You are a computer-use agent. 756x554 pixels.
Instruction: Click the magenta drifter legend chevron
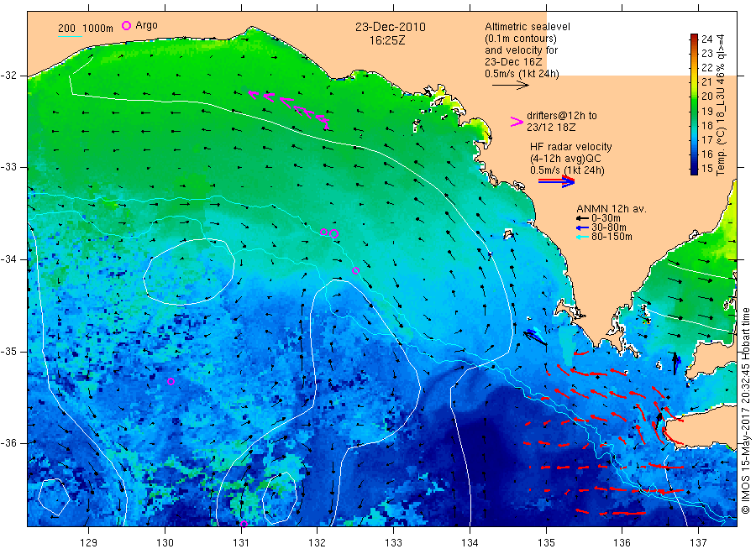(517, 122)
